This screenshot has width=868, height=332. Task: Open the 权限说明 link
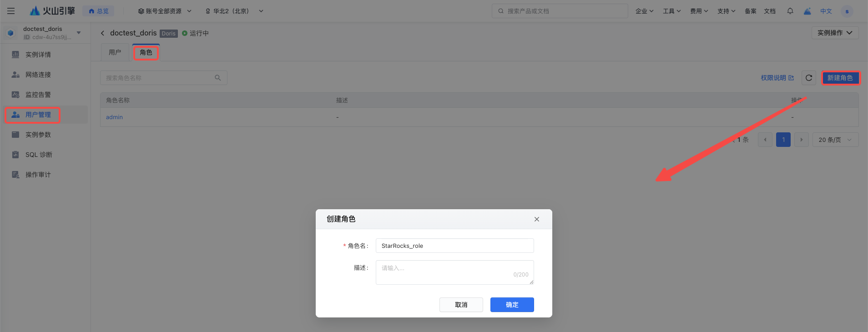point(777,78)
